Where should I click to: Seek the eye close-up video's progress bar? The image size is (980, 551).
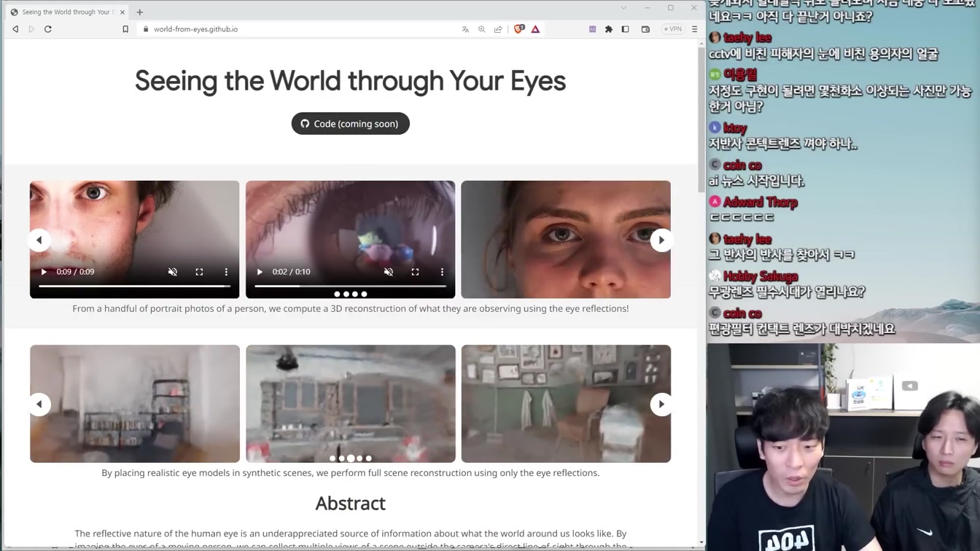click(350, 286)
